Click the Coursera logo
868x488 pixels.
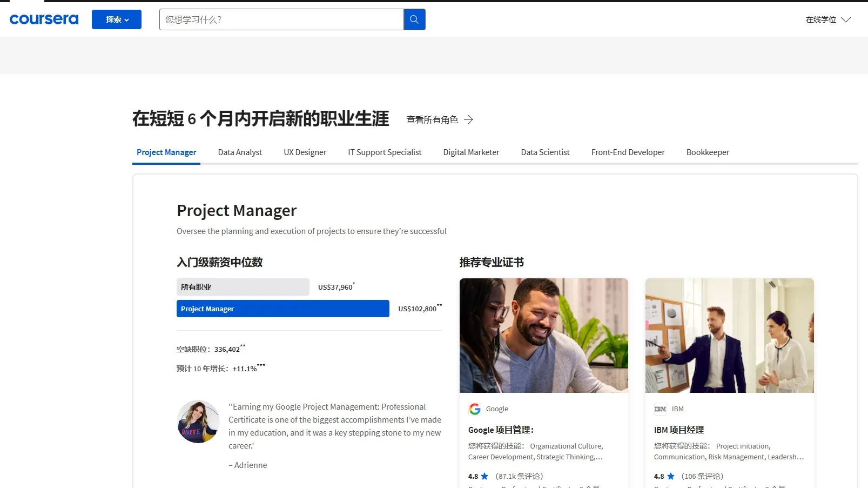[x=44, y=19]
